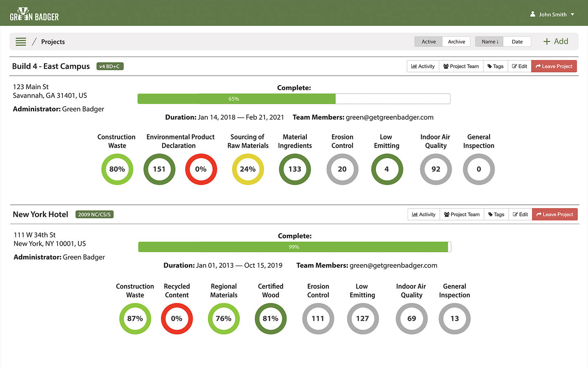588x368 pixels.
Task: Click the 4 Low Emitting circle
Action: coord(387,169)
